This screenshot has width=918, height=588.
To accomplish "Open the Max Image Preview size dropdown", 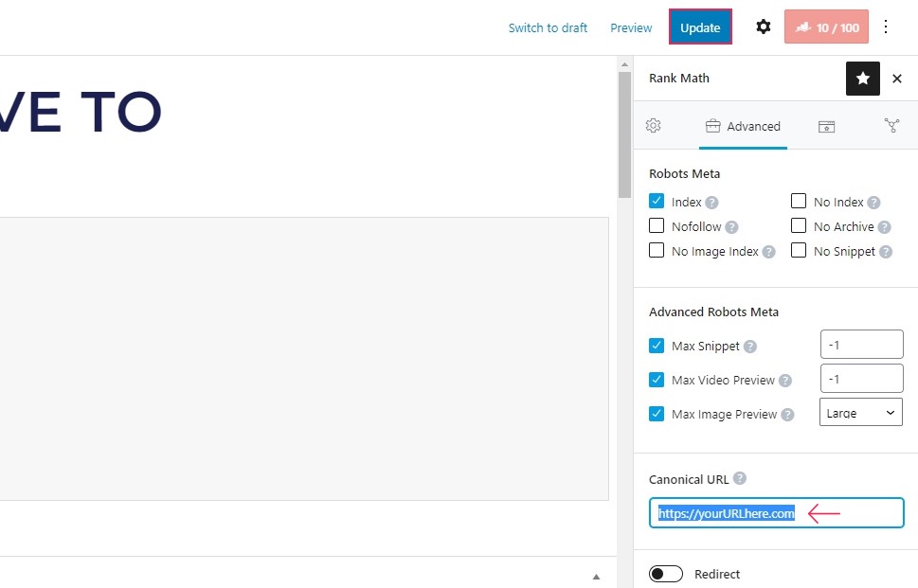I will pyautogui.click(x=860, y=412).
